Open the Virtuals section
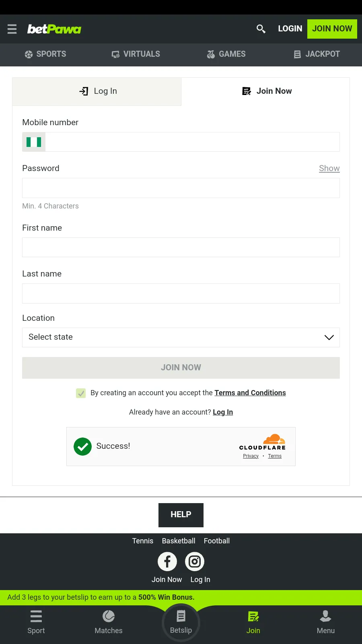 click(136, 54)
